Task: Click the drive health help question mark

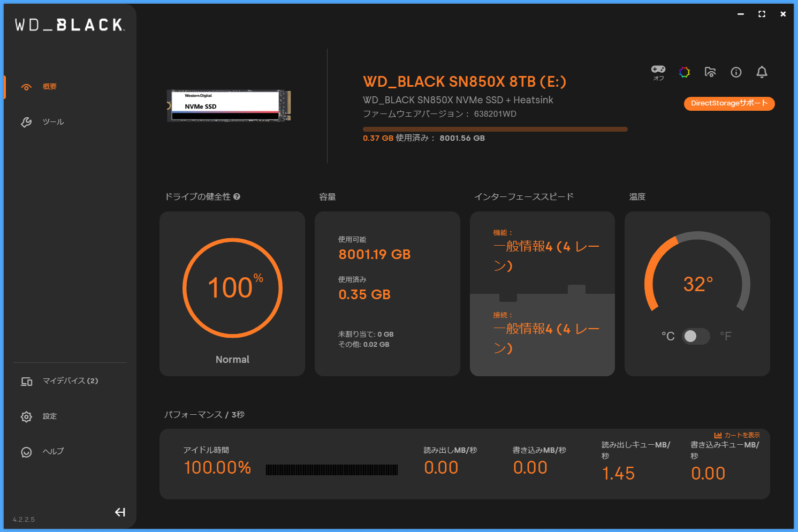Action: (237, 196)
